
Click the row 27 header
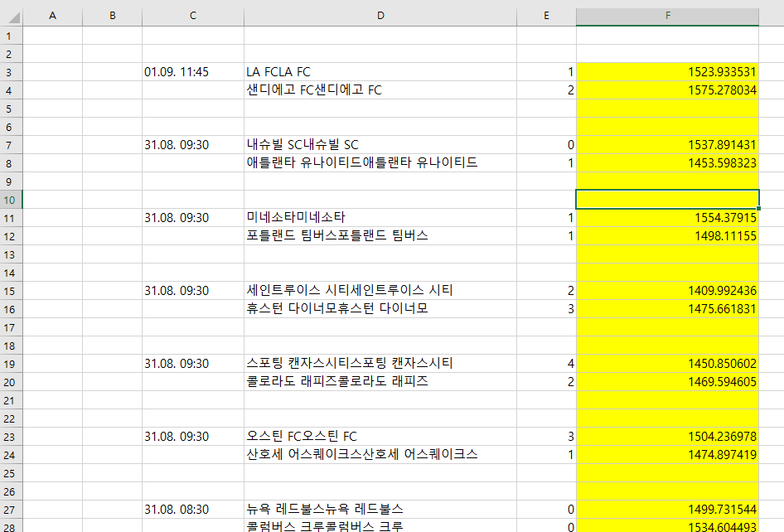[x=11, y=510]
